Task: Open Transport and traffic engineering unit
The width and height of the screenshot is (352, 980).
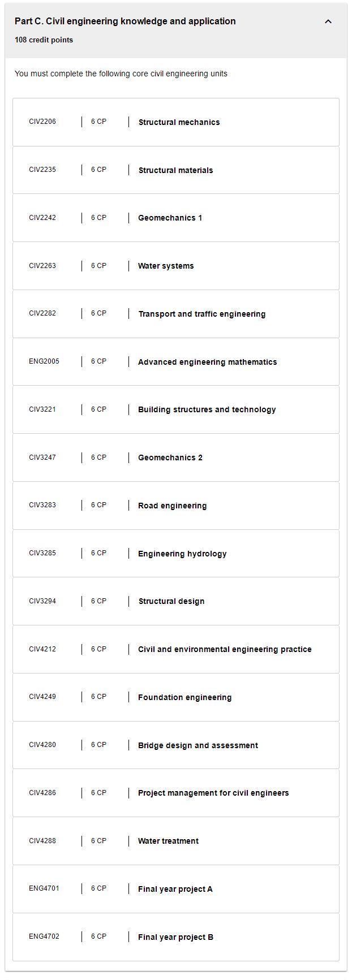Action: pyautogui.click(x=176, y=314)
